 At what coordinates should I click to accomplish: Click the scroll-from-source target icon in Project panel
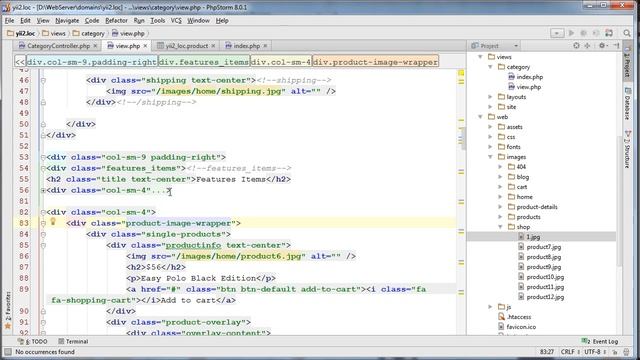coord(576,46)
